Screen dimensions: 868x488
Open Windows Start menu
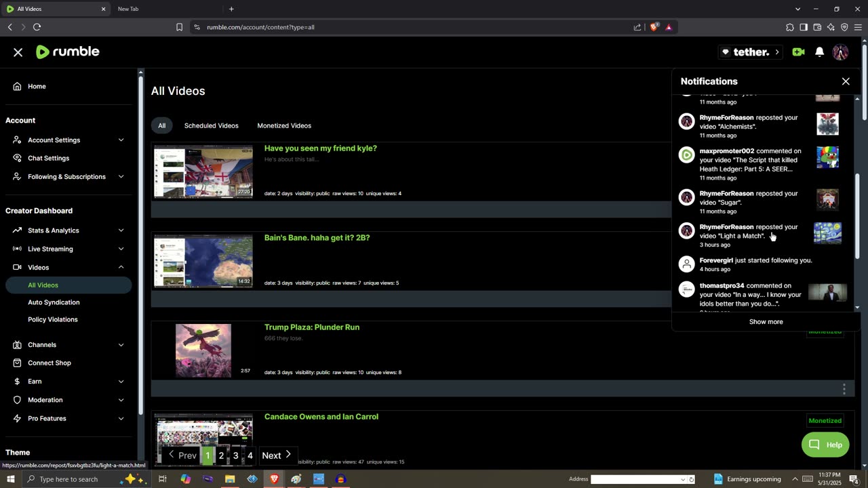tap(10, 479)
